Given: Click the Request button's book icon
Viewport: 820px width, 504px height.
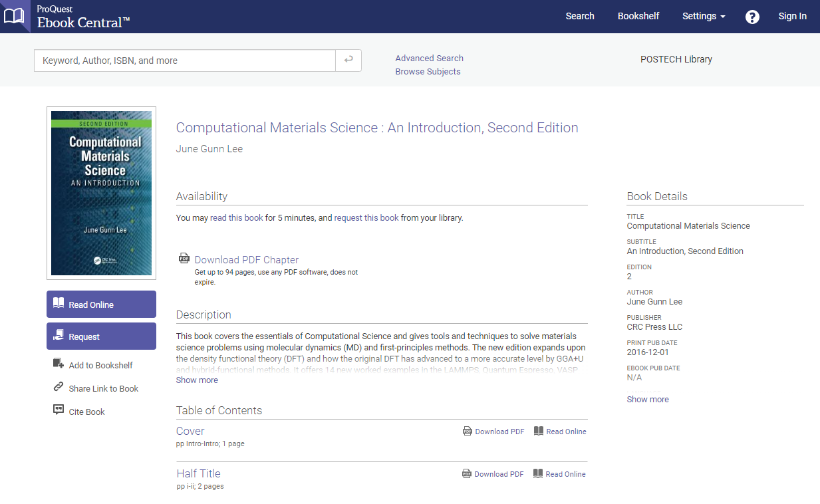Looking at the screenshot, I should [59, 335].
